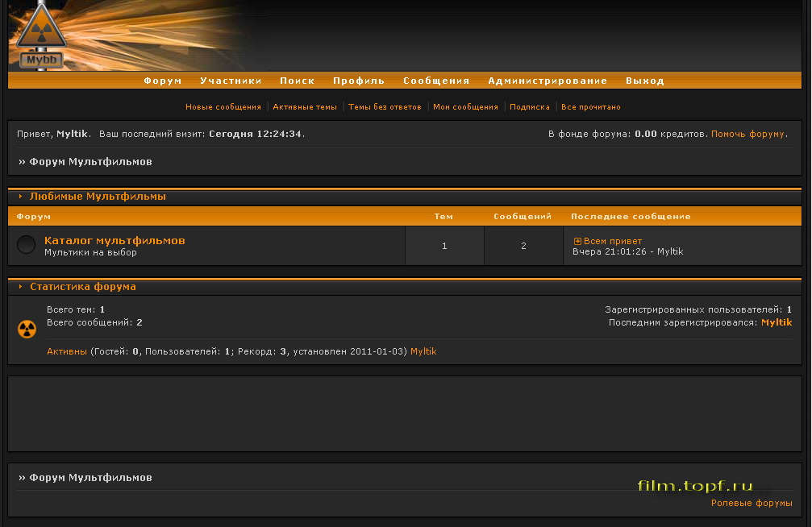Open "Администрирование" in the navigation bar
The width and height of the screenshot is (812, 527).
547,81
